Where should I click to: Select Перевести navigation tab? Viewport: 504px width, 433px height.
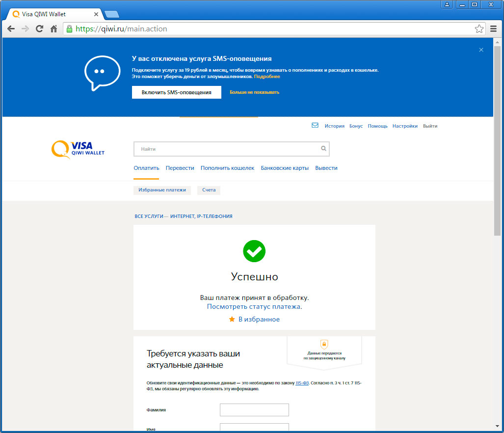coord(180,168)
